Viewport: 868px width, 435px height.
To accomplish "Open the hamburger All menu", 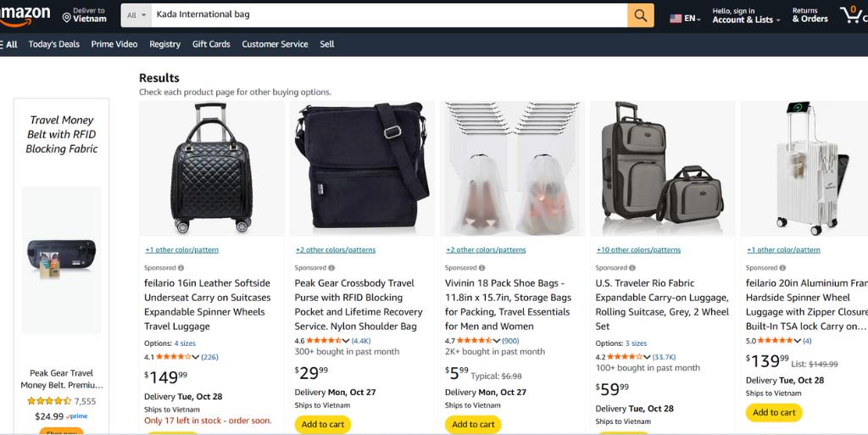I will (x=9, y=44).
